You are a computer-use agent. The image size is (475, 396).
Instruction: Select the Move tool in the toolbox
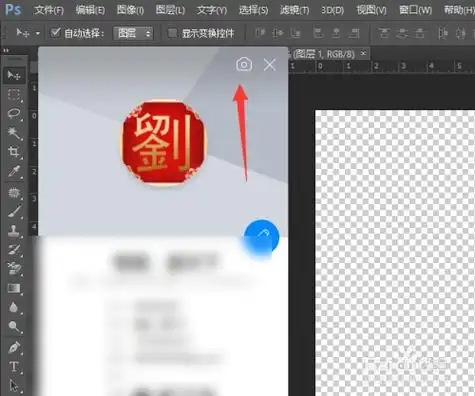pyautogui.click(x=14, y=75)
